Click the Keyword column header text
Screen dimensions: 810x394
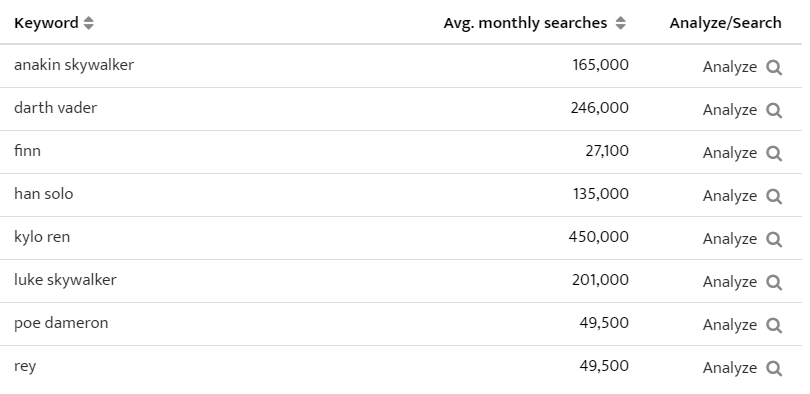tap(46, 23)
